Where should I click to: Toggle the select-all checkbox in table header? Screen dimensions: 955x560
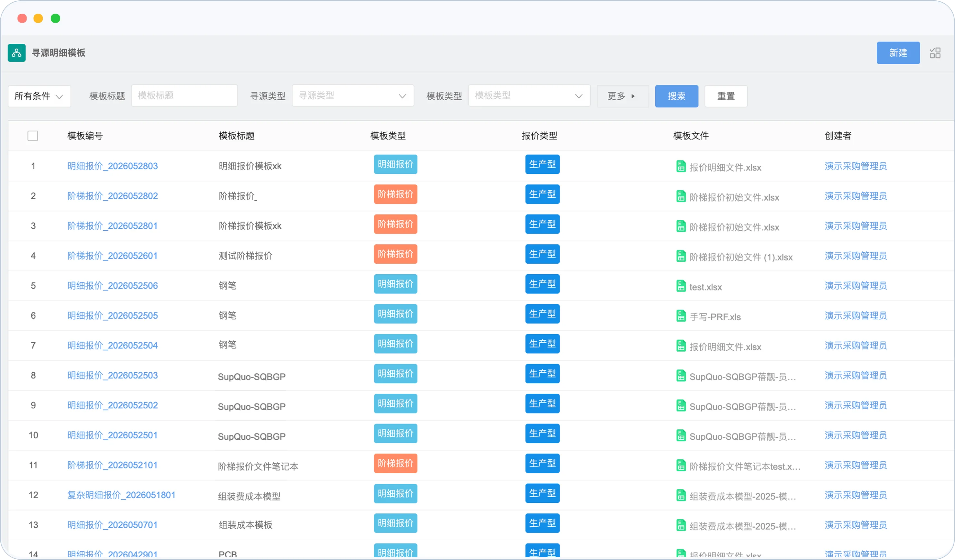pos(33,136)
